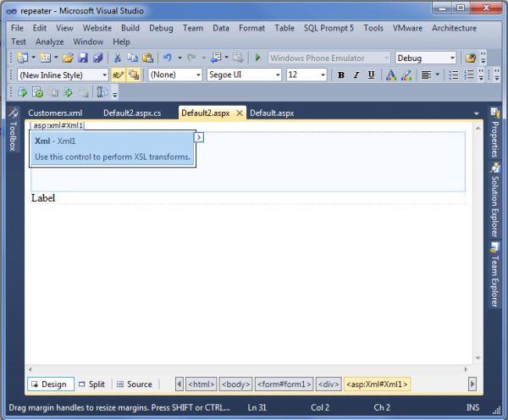
Task: Save the current file with the floppy icon
Action: [x=83, y=58]
